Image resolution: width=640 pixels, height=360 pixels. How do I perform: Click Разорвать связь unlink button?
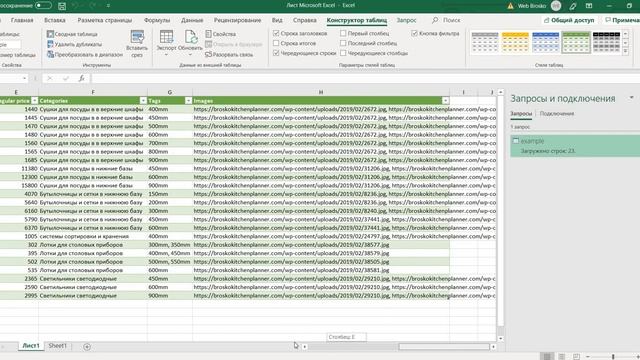[x=229, y=54]
